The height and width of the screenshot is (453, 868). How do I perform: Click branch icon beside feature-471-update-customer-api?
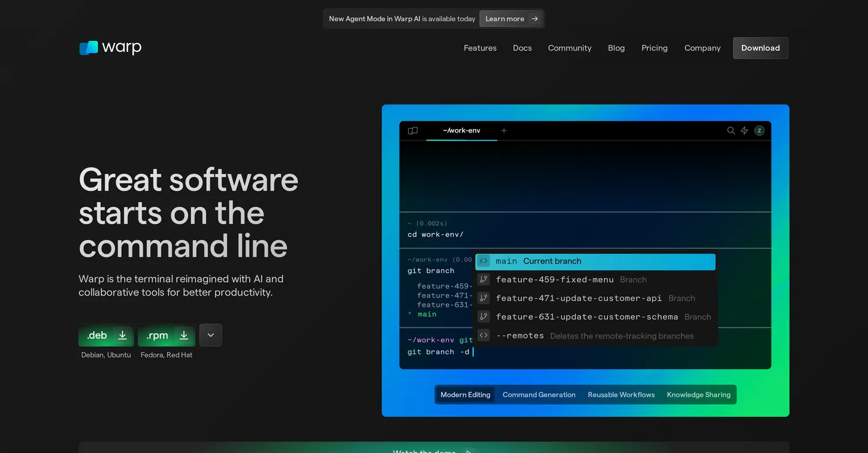(484, 298)
